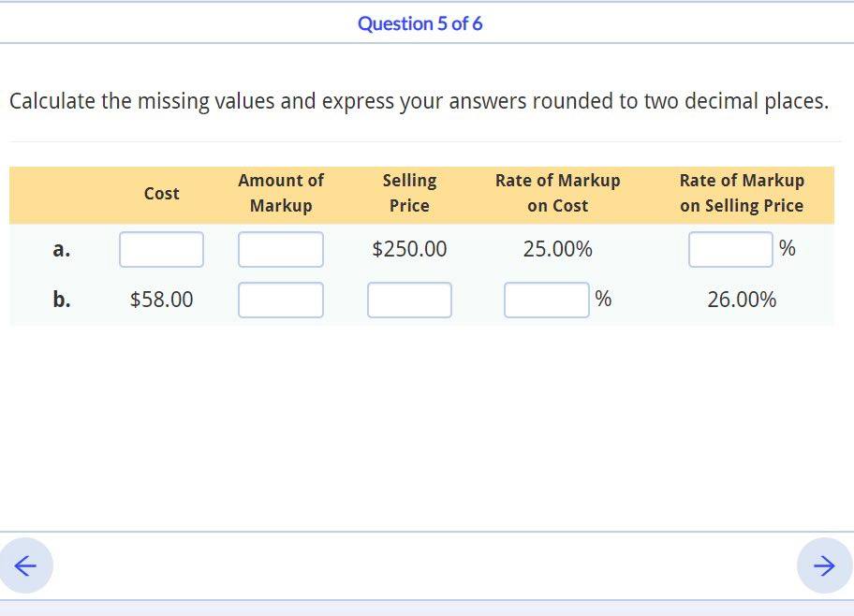Select the Question 5 of 6 header

420,23
